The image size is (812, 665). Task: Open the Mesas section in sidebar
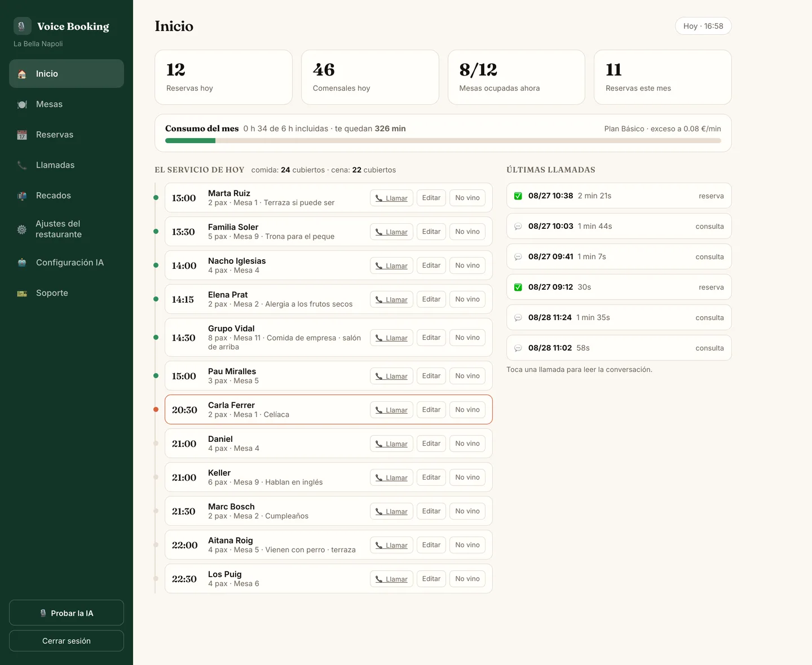pos(67,104)
